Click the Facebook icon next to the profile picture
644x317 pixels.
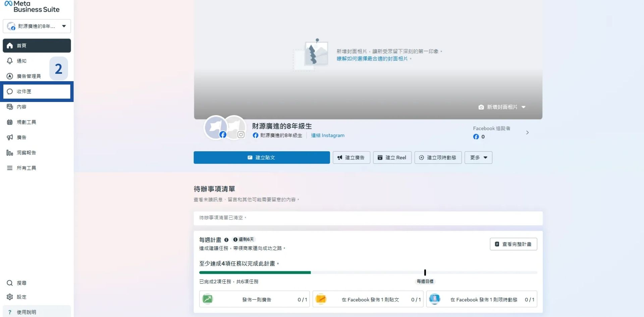tap(223, 135)
